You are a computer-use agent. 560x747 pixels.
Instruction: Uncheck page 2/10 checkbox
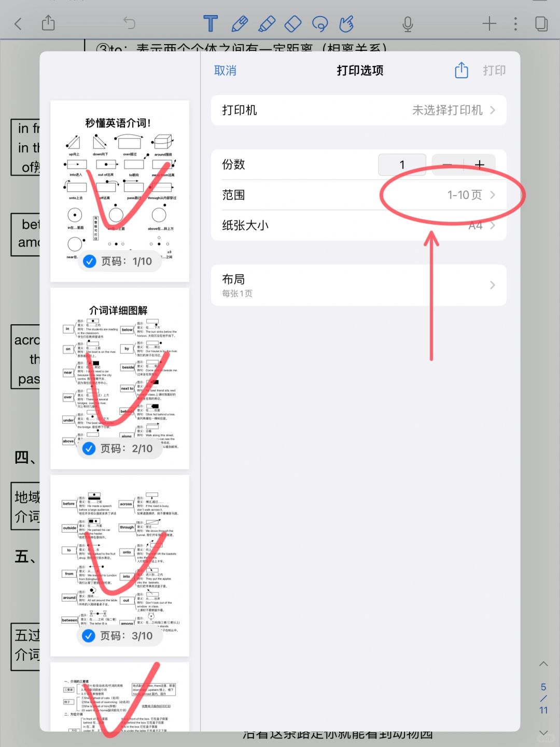click(x=89, y=449)
